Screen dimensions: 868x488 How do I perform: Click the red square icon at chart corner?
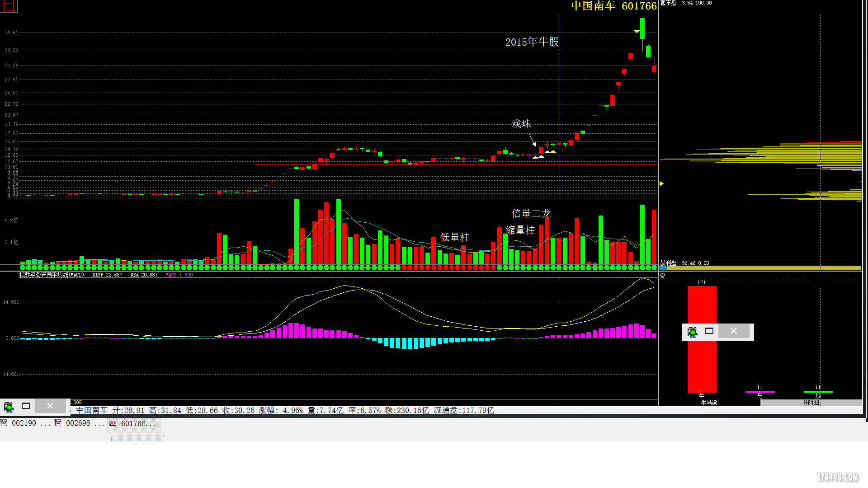coord(9,5)
